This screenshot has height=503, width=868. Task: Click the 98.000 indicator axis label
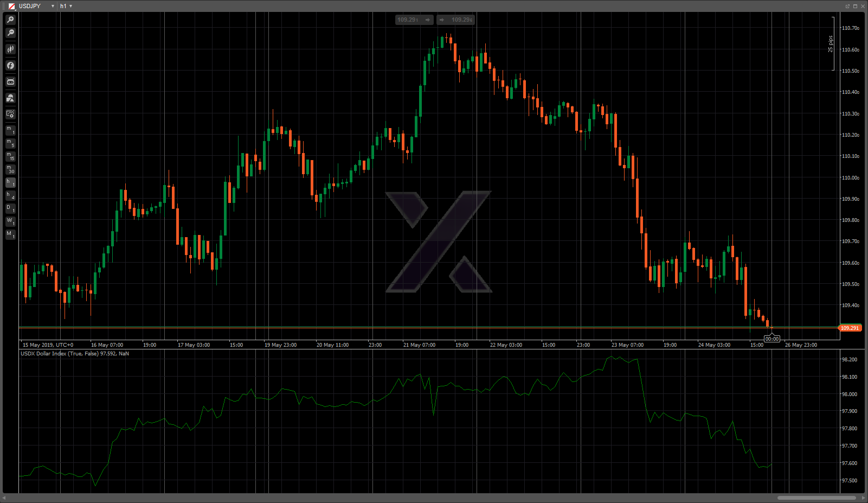point(849,394)
